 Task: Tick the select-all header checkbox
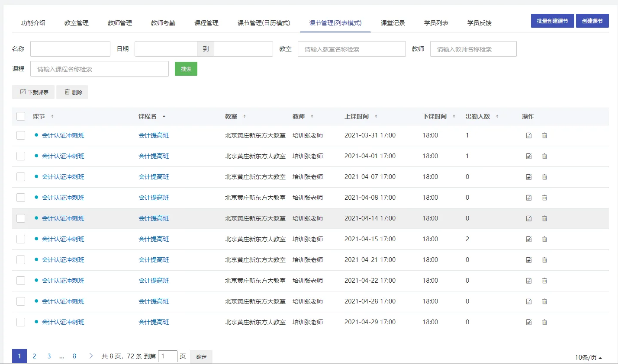pyautogui.click(x=21, y=116)
